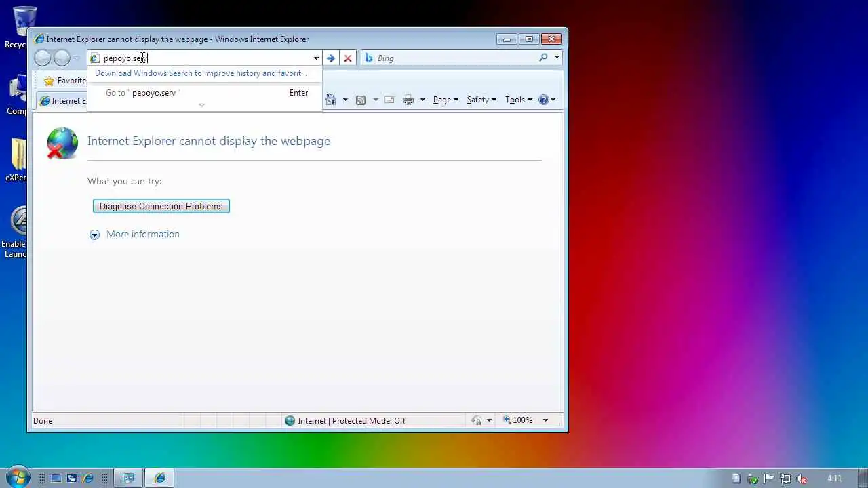Click the zoom magnifier in status bar

coord(507,420)
